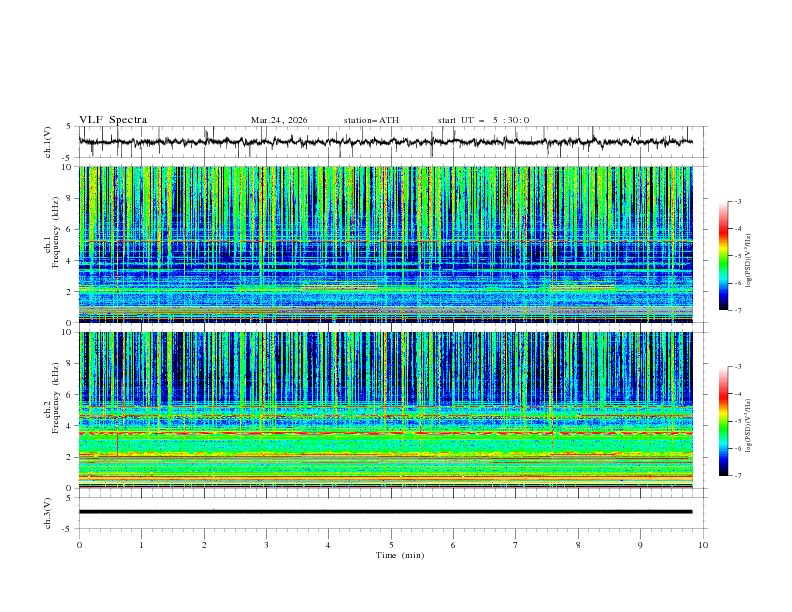Click the -3 tick on ch.1 color bar
The height and width of the screenshot is (612, 792).
(735, 202)
